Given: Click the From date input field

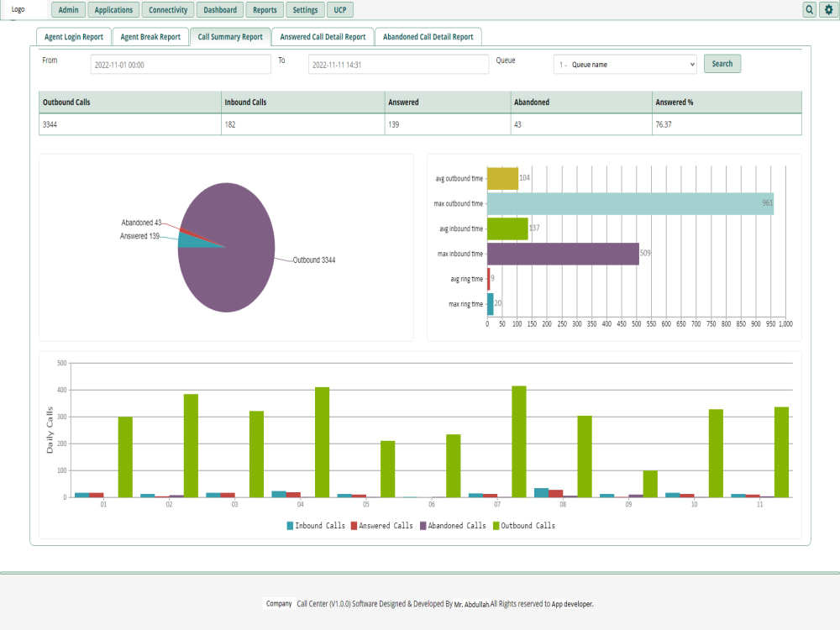Looking at the screenshot, I should coord(181,64).
